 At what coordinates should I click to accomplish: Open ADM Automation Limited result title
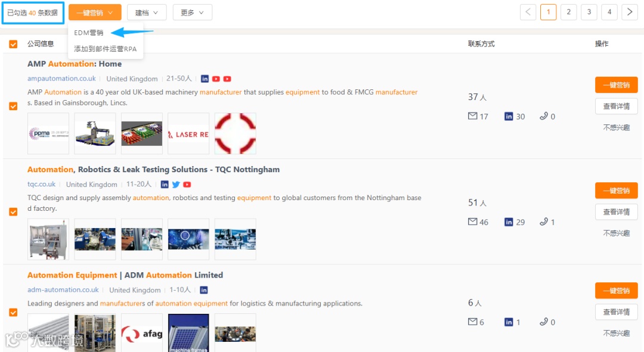125,275
